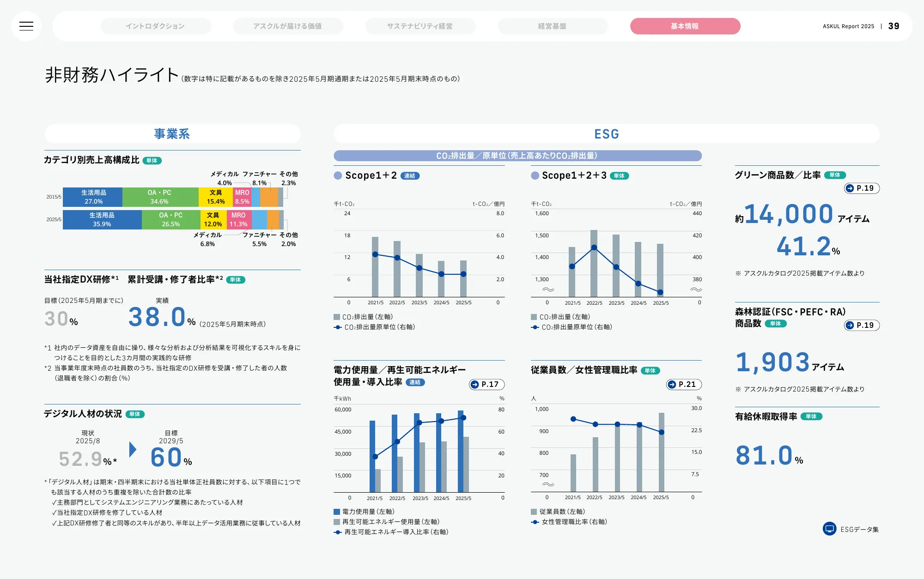This screenshot has height=579, width=924.
Task: Click the CO₂排出量／原単位 banner
Action: tap(517, 156)
